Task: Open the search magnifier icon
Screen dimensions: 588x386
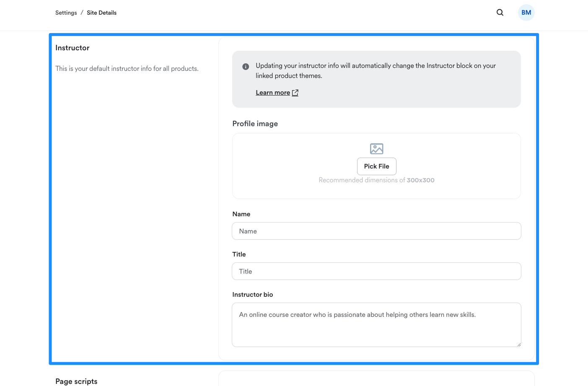Action: (x=500, y=13)
